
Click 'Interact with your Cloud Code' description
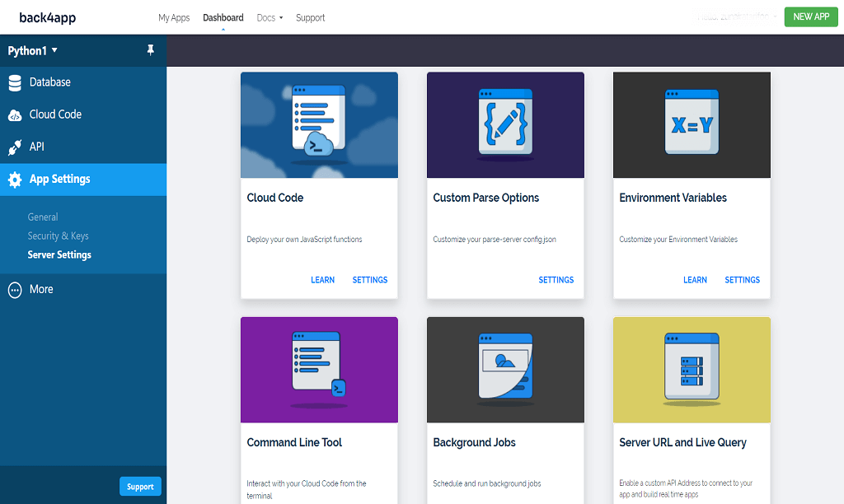(307, 489)
